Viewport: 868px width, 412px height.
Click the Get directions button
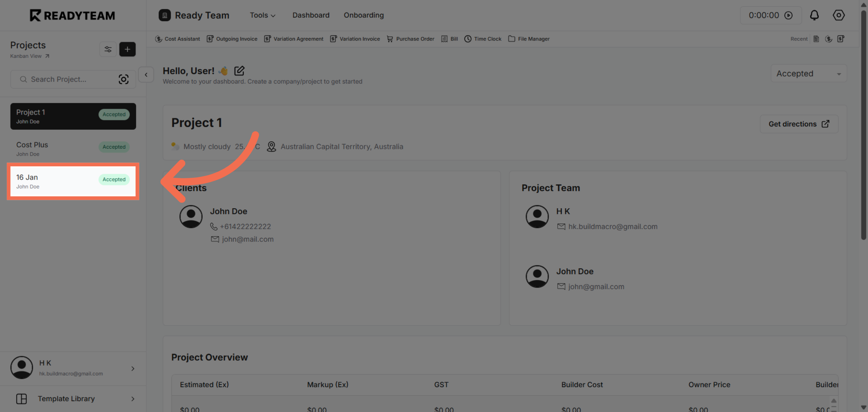coord(799,124)
